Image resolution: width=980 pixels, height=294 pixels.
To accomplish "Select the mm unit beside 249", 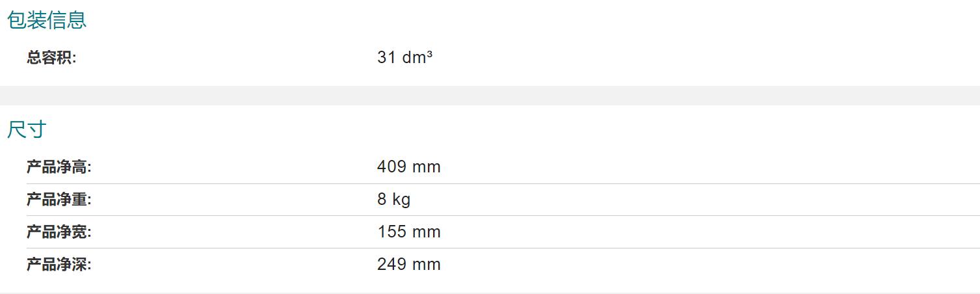I will coord(426,265).
